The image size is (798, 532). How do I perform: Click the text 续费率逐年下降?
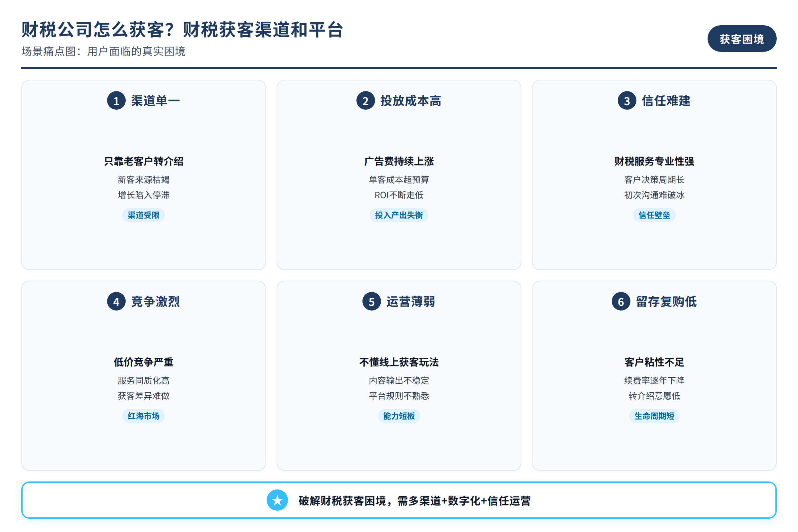click(654, 380)
